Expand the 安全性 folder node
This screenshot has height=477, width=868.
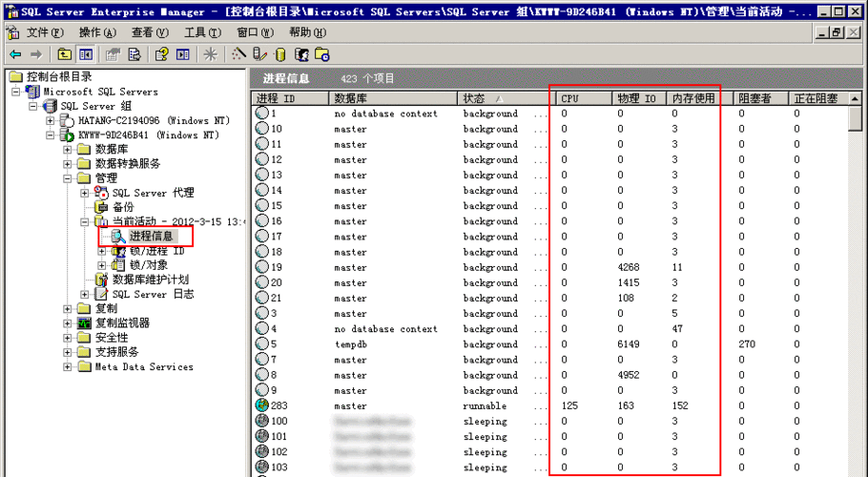68,338
